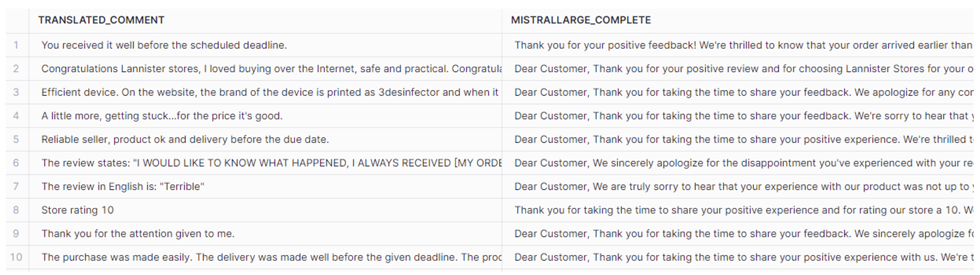Select the 3desinfector efficient device comment cell

point(265,92)
